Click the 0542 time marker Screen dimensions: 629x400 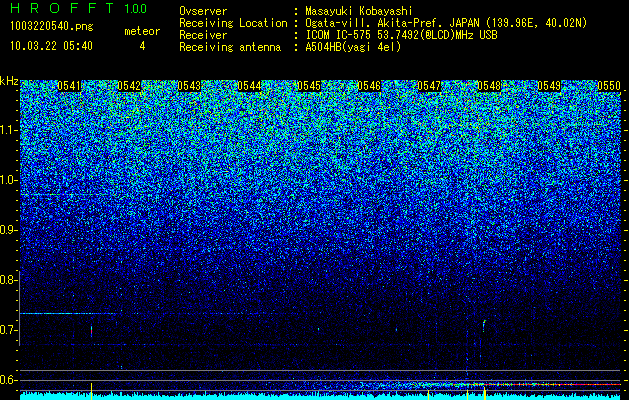[129, 86]
